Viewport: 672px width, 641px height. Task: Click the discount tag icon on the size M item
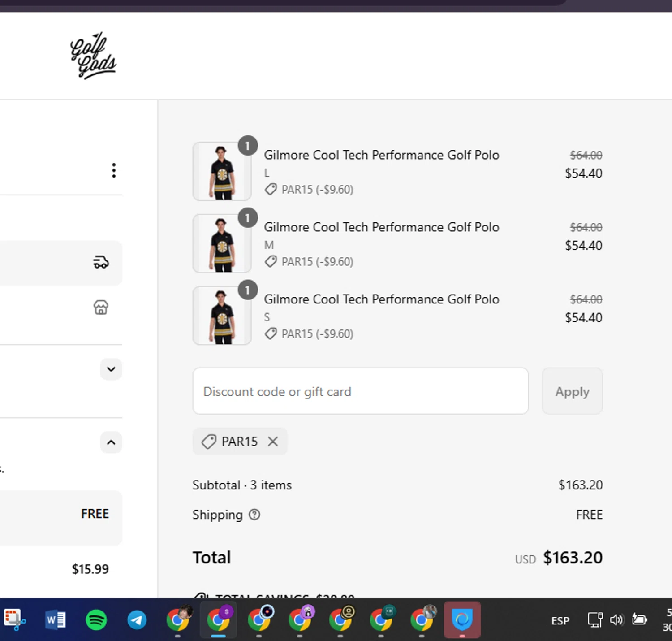pyautogui.click(x=271, y=262)
